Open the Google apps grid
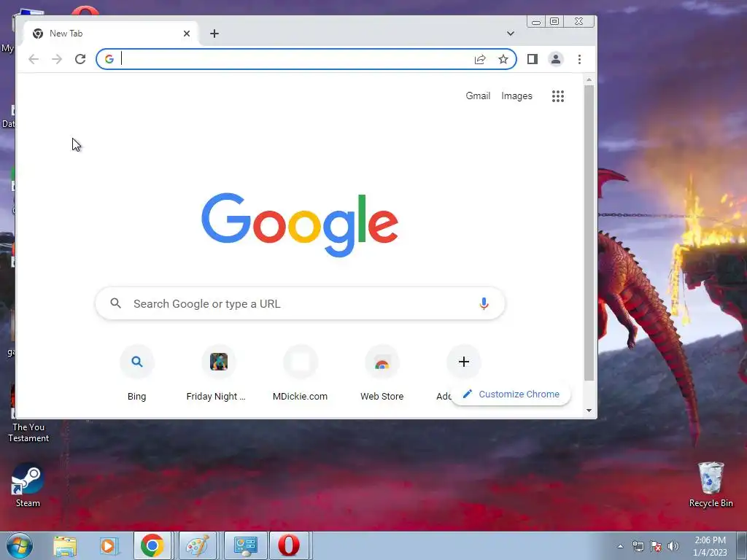The width and height of the screenshot is (747, 560). point(558,96)
